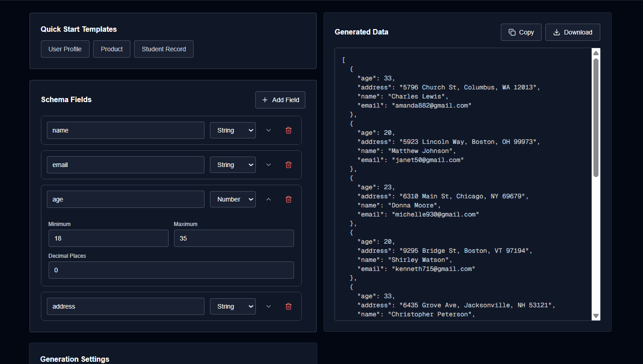This screenshot has width=643, height=364.
Task: Select the "Charles Lewis" name line
Action: (x=403, y=96)
